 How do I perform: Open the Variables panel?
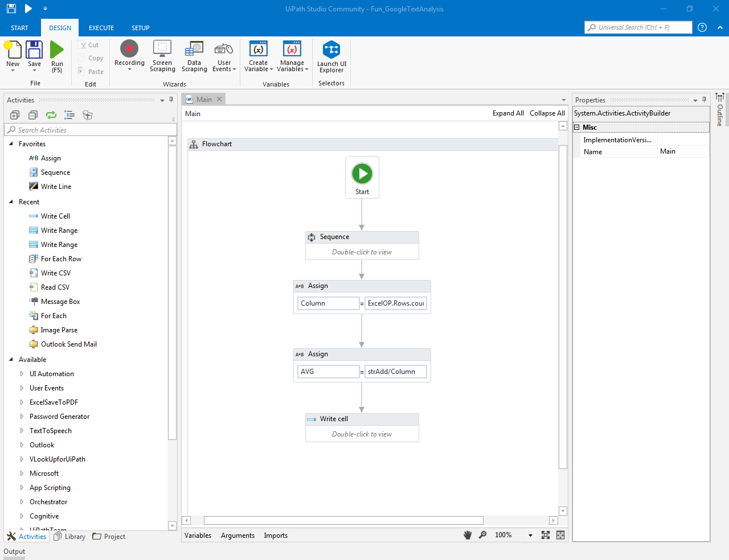coord(198,536)
